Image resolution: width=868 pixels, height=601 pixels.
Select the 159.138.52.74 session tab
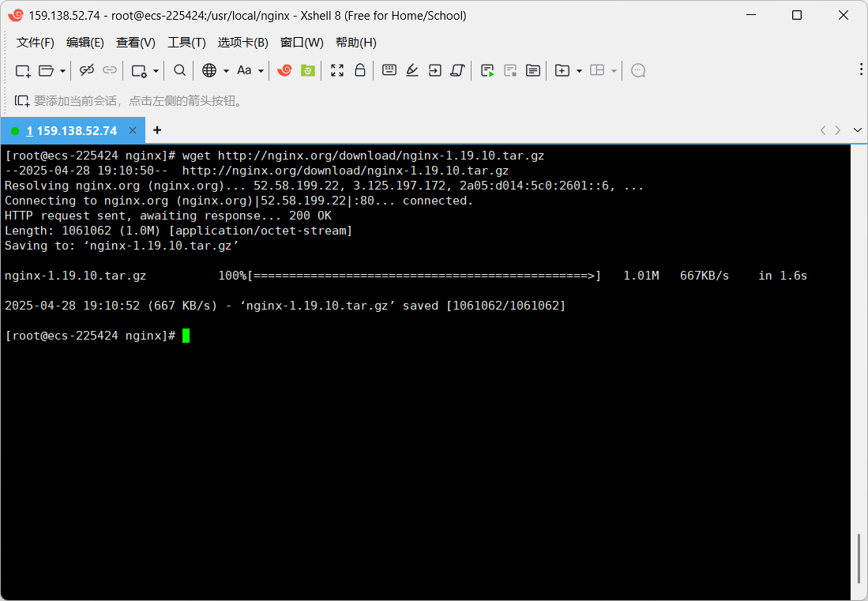tap(72, 130)
